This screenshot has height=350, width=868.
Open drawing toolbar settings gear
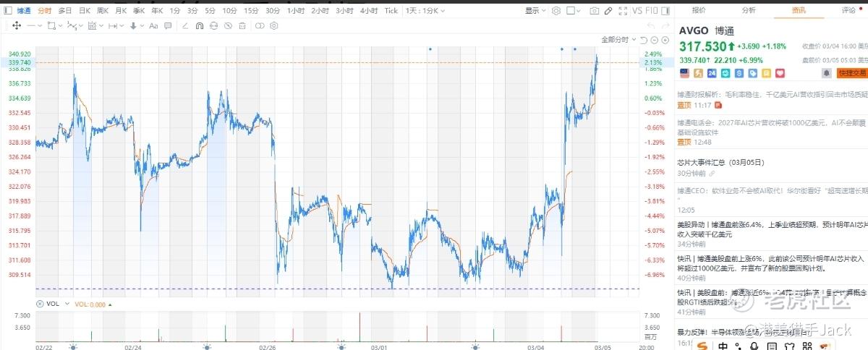pos(274,25)
